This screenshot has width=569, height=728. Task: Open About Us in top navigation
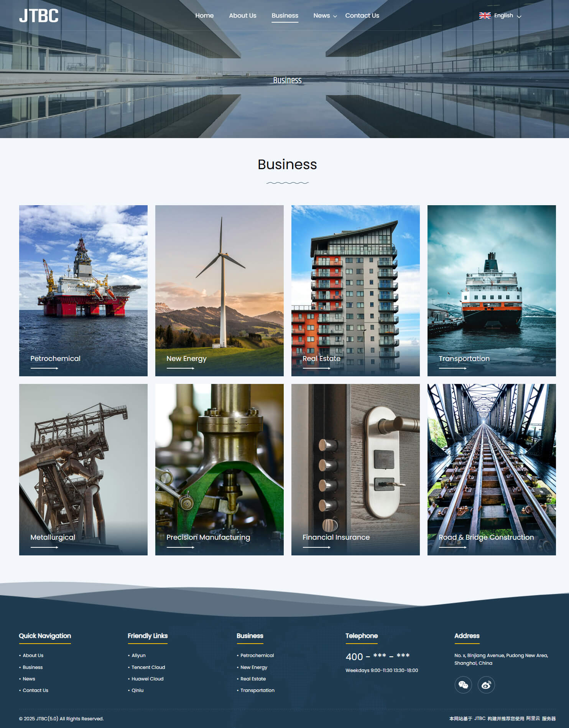(243, 16)
